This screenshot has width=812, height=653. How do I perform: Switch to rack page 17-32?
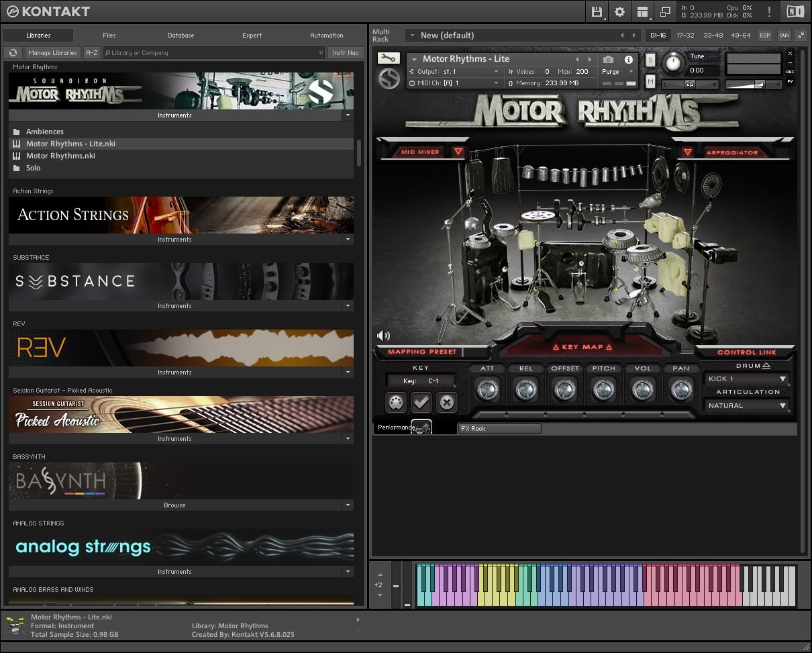point(685,35)
